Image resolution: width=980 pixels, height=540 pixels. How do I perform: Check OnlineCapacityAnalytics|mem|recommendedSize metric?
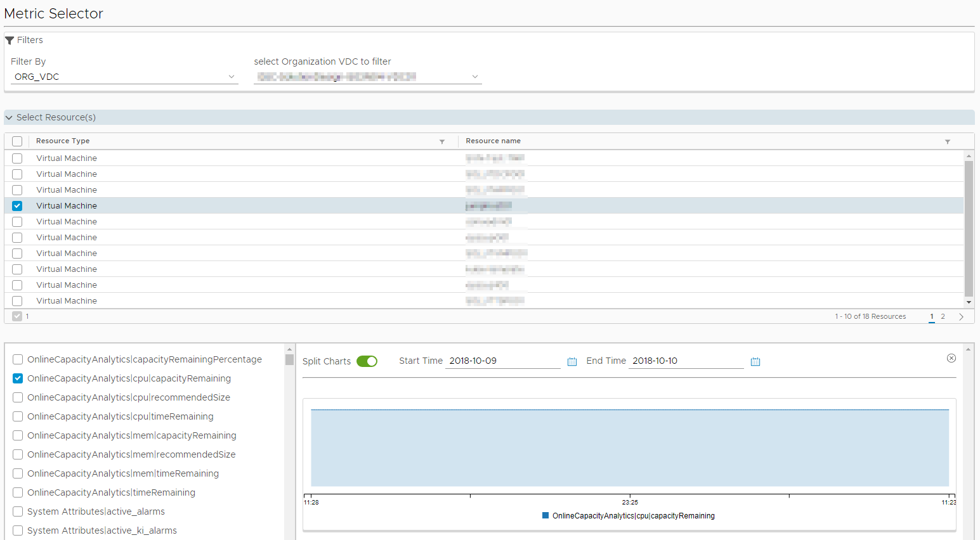point(18,454)
